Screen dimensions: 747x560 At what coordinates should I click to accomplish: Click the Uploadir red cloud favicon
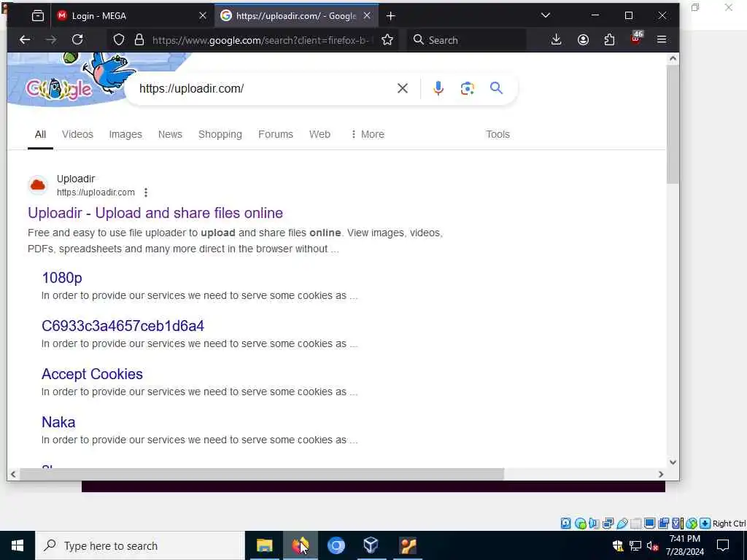(x=38, y=185)
